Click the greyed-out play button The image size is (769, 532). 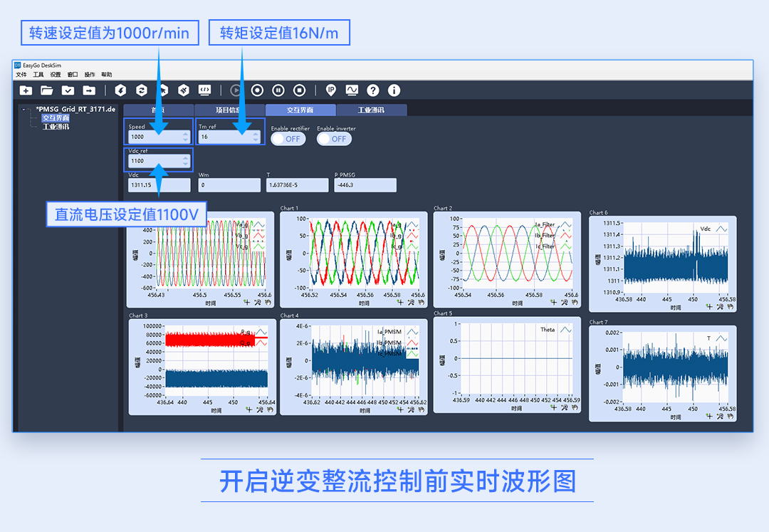pos(236,90)
